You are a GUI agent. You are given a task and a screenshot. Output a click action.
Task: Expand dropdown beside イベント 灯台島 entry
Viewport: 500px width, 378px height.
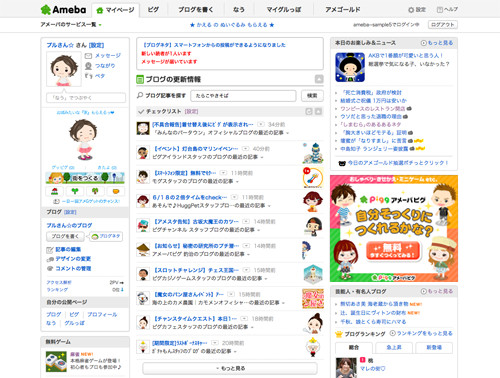246,149
